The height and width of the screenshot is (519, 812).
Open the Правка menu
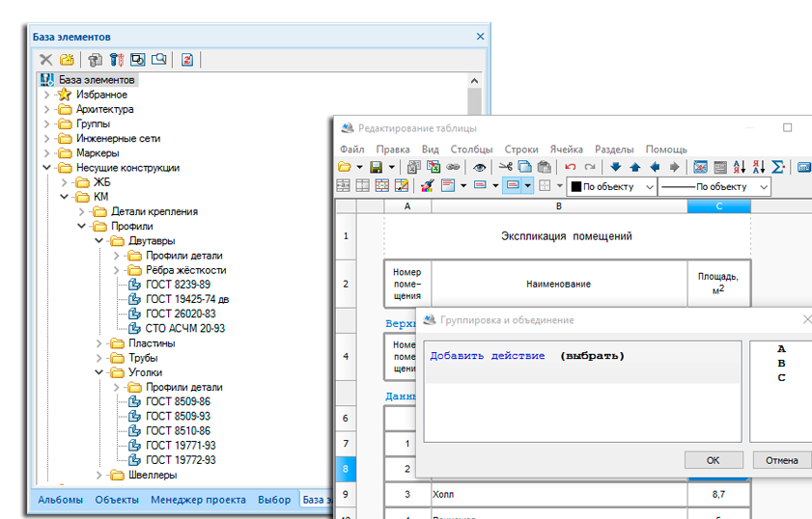coord(393,149)
